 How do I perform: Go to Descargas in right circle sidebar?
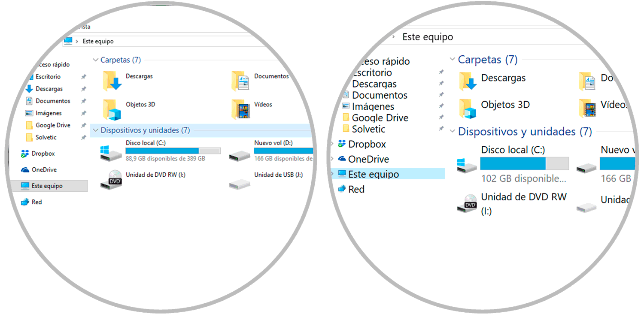tap(374, 84)
